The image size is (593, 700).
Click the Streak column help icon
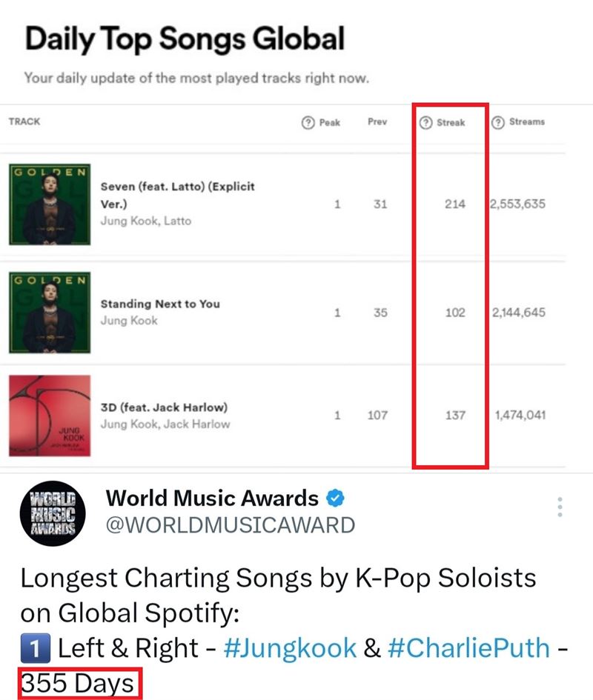425,122
